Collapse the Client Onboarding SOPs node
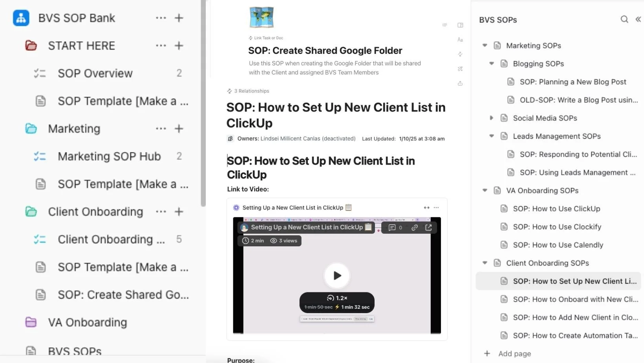 click(x=485, y=263)
